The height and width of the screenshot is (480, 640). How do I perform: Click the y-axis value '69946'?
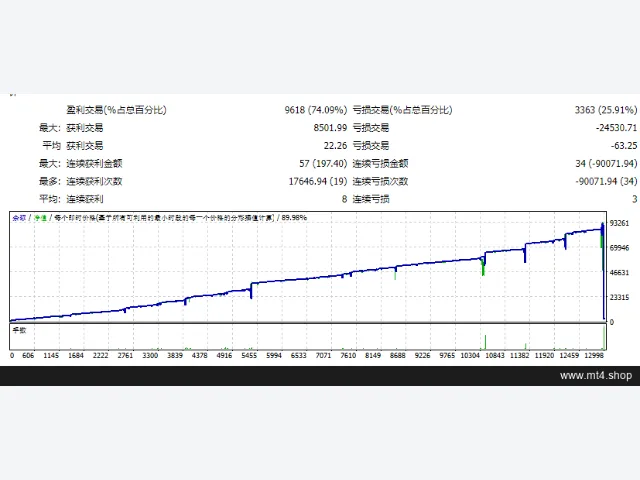tap(619, 248)
